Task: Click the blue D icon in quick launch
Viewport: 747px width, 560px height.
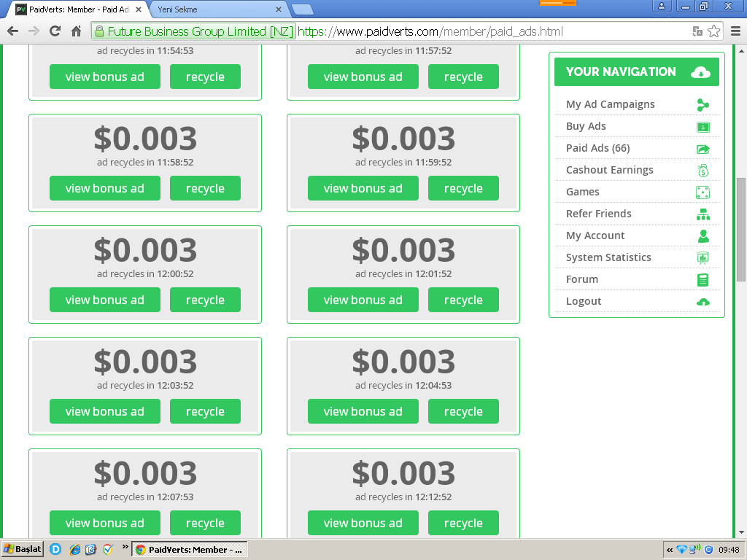Action: (55, 550)
